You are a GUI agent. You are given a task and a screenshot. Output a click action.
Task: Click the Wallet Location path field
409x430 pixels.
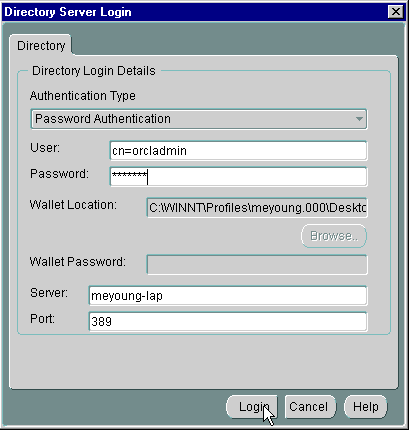click(x=257, y=208)
